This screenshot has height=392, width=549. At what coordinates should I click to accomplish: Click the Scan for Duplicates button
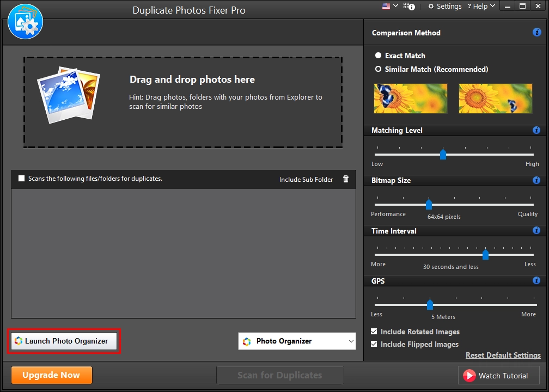pos(280,375)
